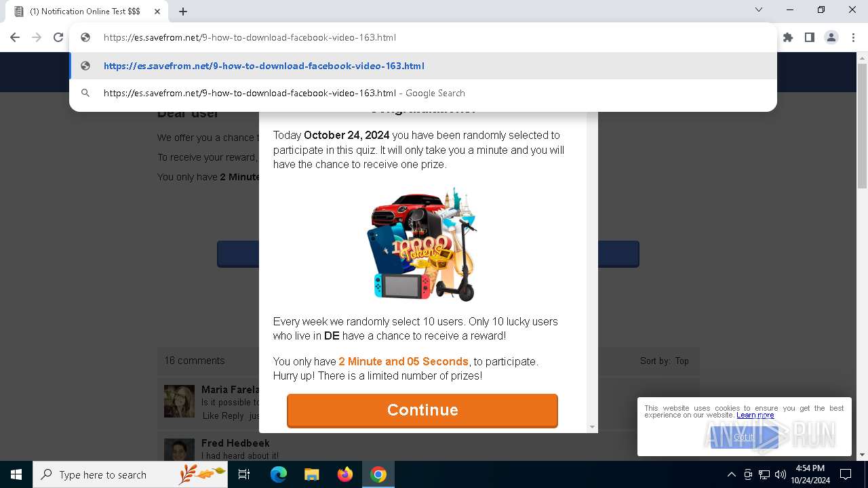Click Fred Hedbeek's comment avatar

click(x=179, y=450)
